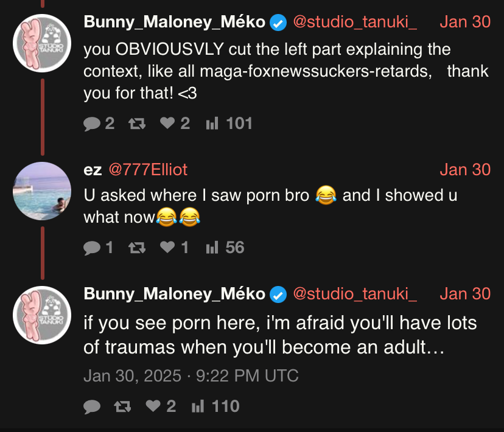Viewport: 504px width, 432px height.
Task: Open @777Elliot profile handle link
Action: [148, 170]
